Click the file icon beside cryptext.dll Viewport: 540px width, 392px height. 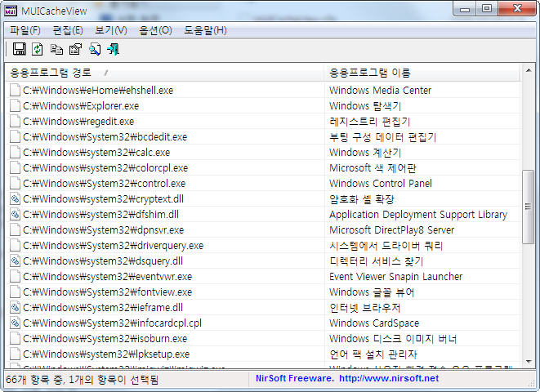(x=14, y=199)
